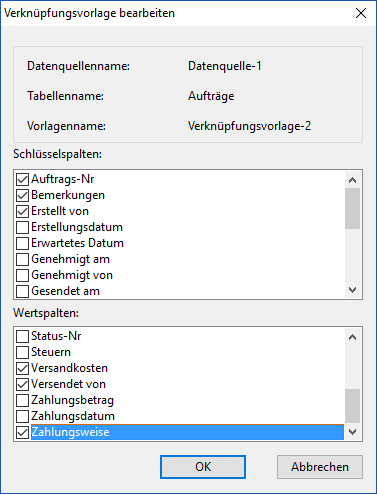
Task: Uncheck the Auftrags-Nr key column
Action: 22,179
